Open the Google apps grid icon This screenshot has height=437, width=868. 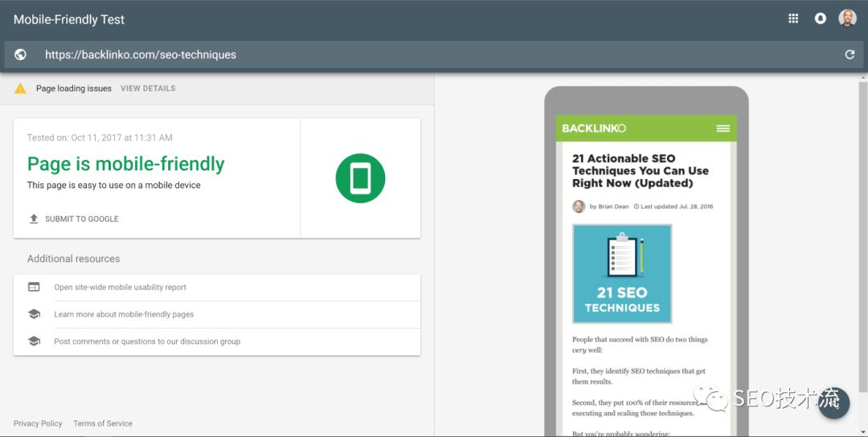pos(793,18)
